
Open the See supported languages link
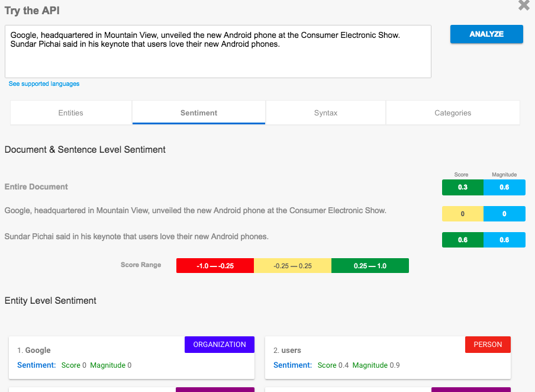pos(44,83)
